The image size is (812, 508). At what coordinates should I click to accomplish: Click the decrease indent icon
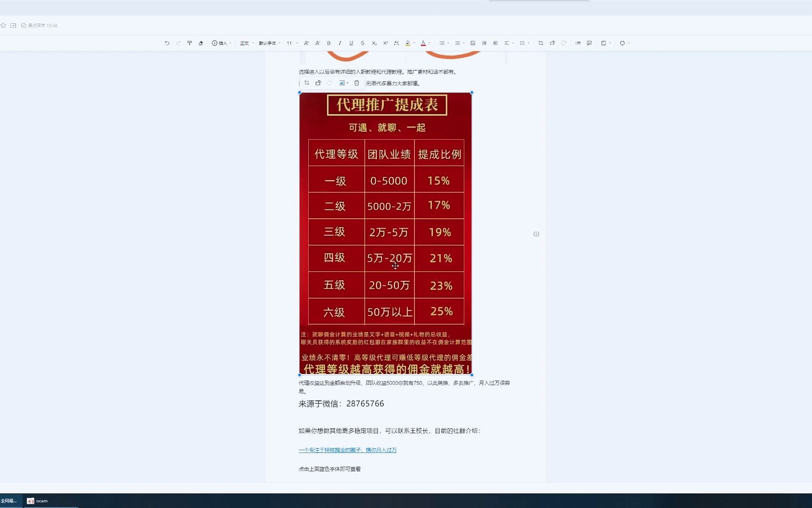point(484,43)
